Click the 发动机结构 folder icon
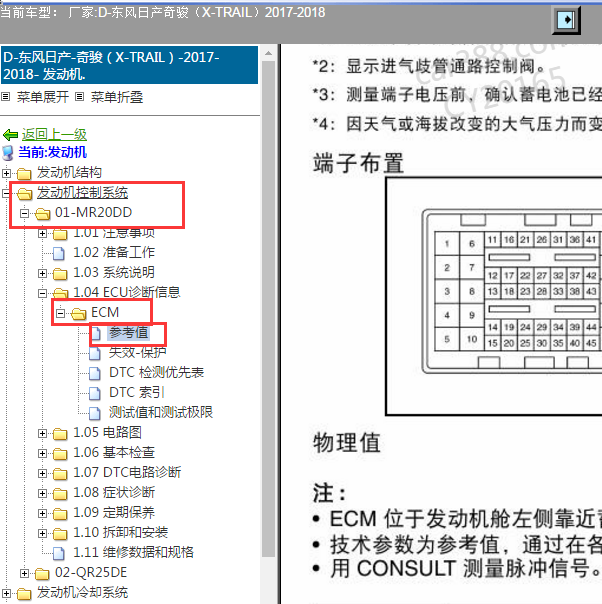This screenshot has height=604, width=602. pyautogui.click(x=24, y=174)
